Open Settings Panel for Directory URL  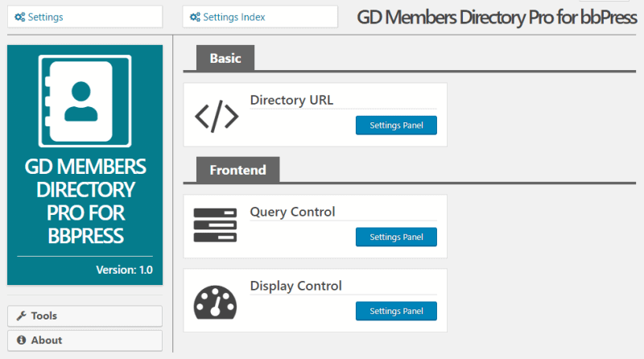tap(396, 126)
